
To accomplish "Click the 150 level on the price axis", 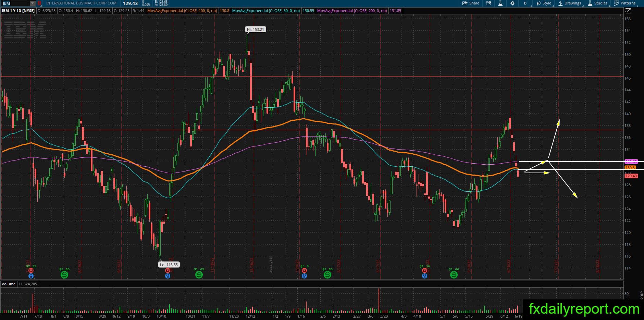I will [x=628, y=55].
